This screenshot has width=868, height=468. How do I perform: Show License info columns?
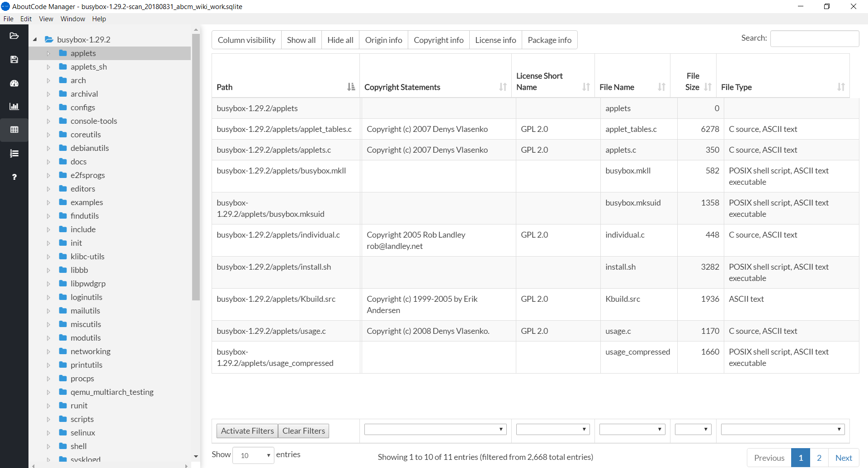495,40
